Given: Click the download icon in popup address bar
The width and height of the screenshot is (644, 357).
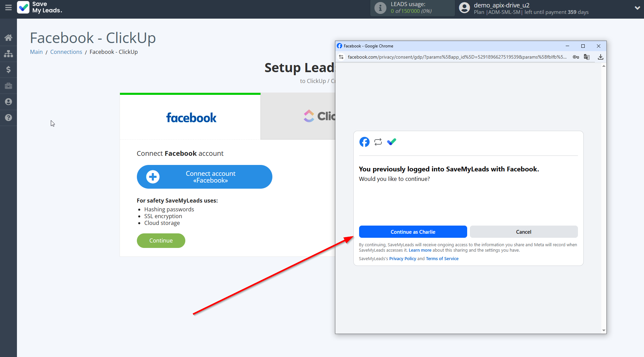Looking at the screenshot, I should point(600,57).
